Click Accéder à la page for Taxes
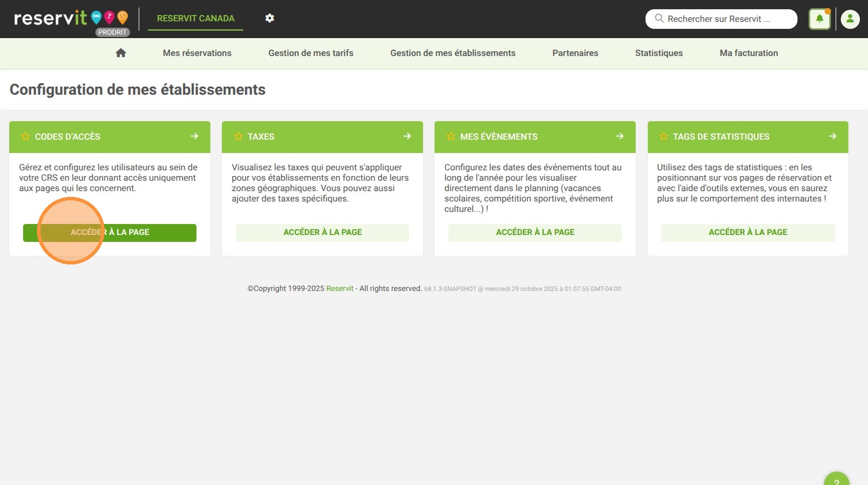Image resolution: width=868 pixels, height=485 pixels. point(322,233)
